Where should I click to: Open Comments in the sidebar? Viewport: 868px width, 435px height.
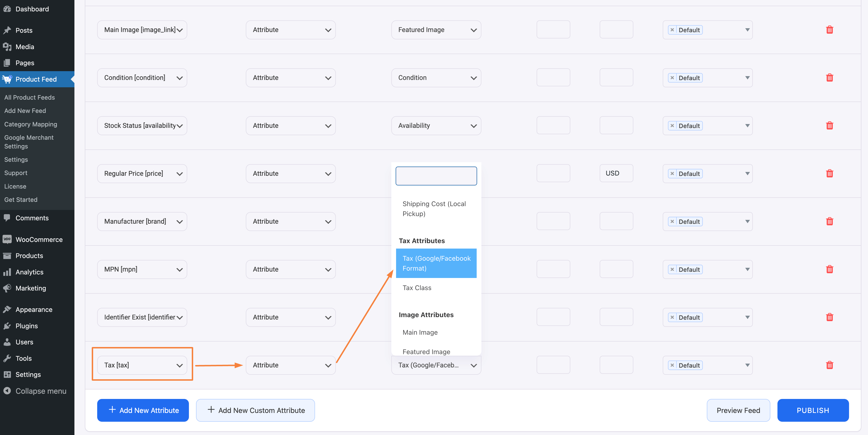click(x=37, y=218)
